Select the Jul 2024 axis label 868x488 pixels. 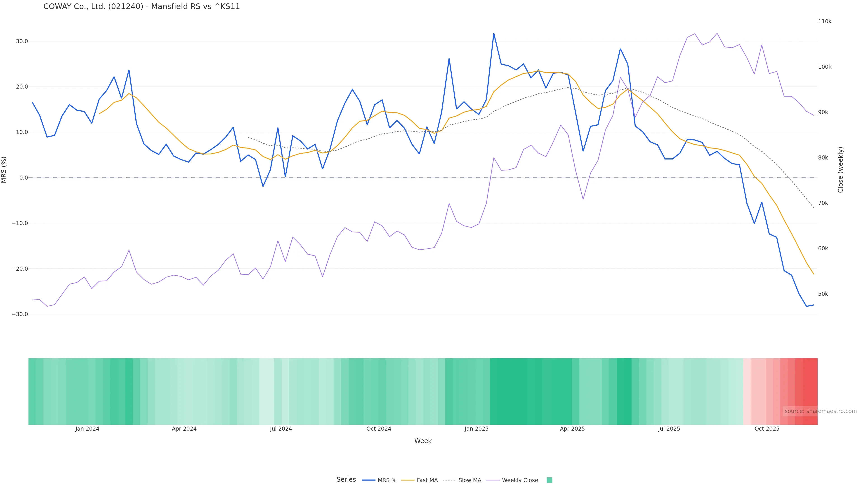point(281,429)
